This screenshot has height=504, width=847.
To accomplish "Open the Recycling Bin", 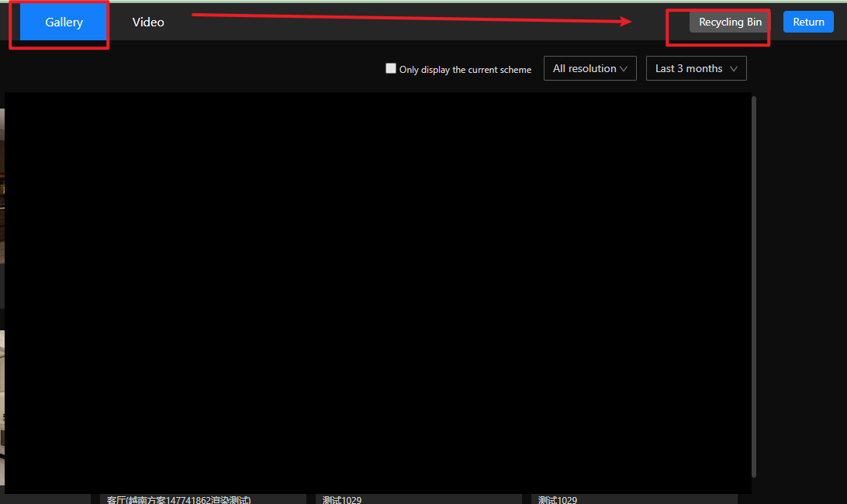I will [730, 22].
